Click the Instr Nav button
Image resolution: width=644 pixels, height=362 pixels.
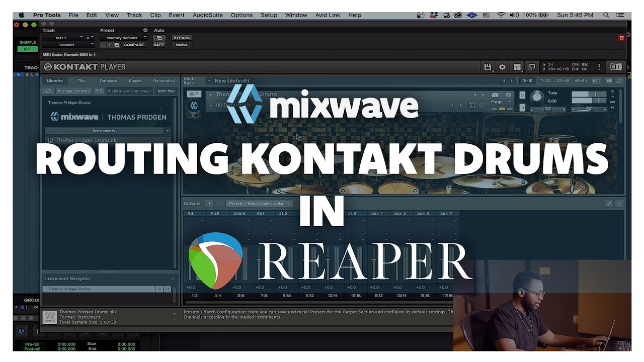click(x=166, y=91)
